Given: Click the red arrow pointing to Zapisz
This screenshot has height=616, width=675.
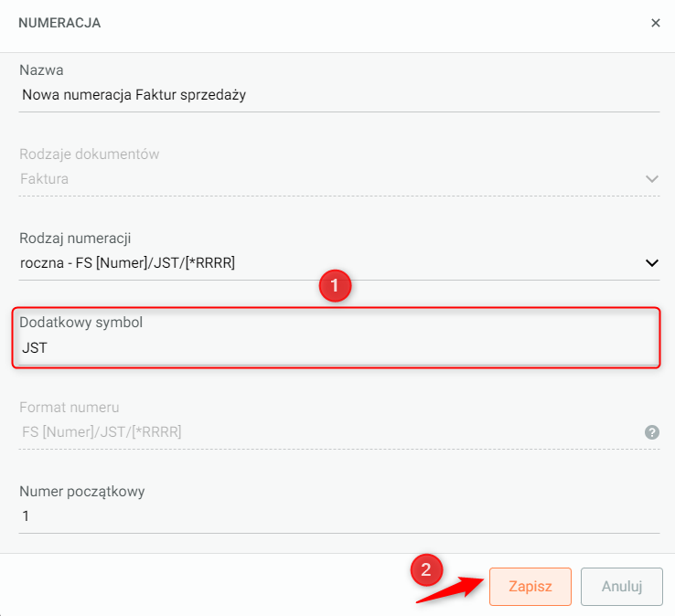Looking at the screenshot, I should 453,588.
